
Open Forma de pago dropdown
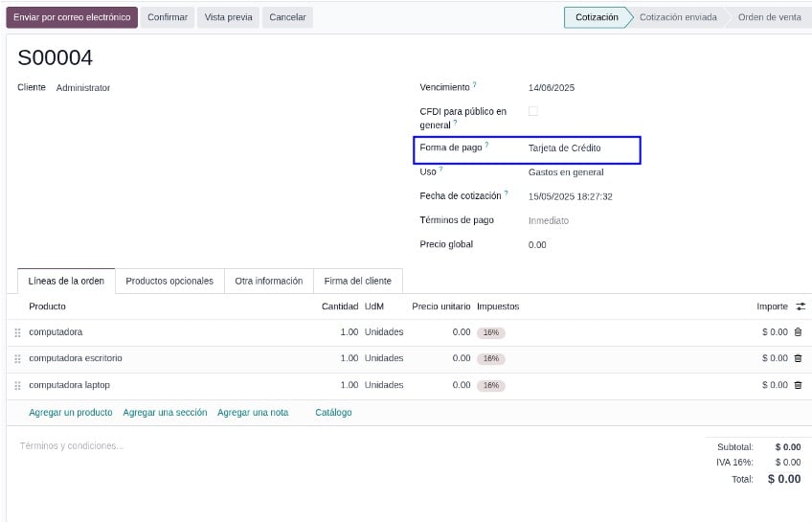click(581, 148)
